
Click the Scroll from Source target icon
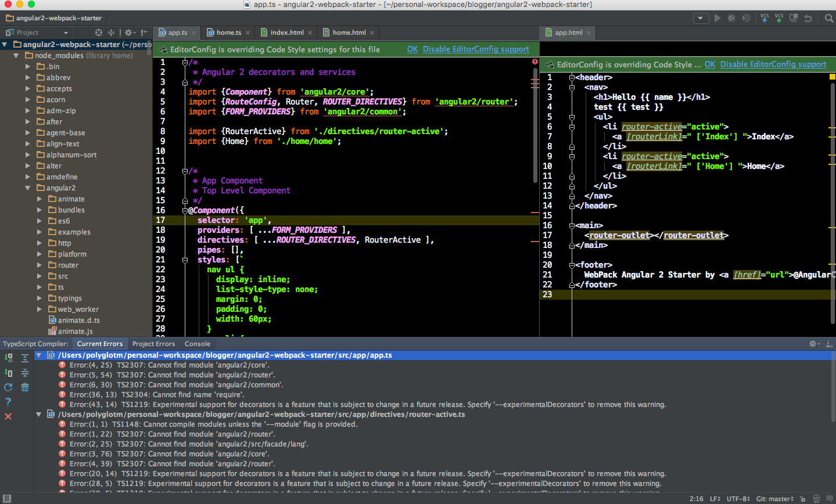click(x=99, y=33)
